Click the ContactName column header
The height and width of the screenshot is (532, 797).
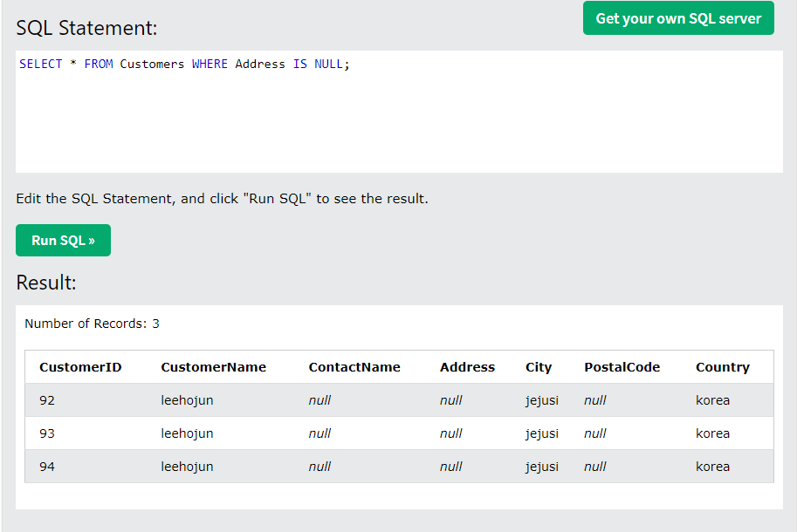pos(354,367)
